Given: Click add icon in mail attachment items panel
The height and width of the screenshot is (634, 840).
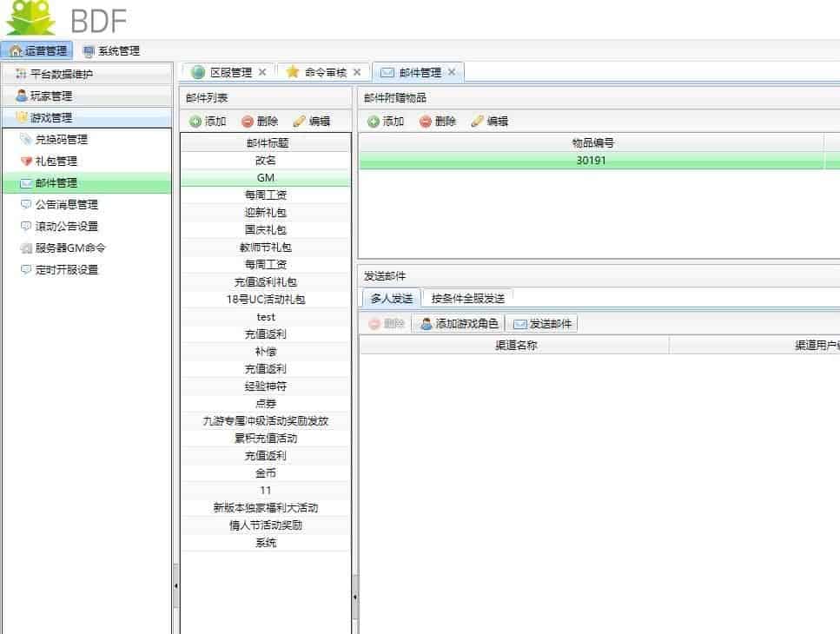Looking at the screenshot, I should pos(374,122).
